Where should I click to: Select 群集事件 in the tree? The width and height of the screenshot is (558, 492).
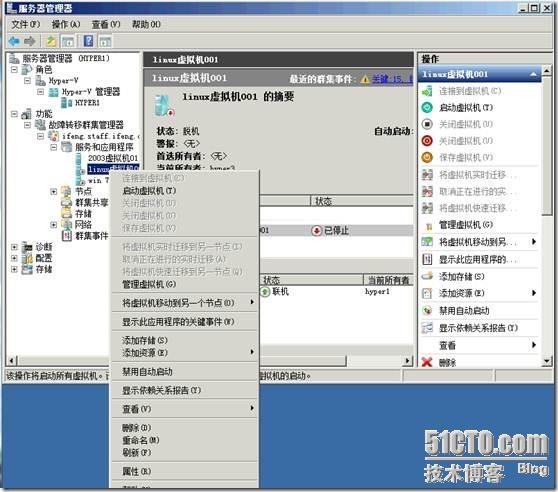(91, 236)
